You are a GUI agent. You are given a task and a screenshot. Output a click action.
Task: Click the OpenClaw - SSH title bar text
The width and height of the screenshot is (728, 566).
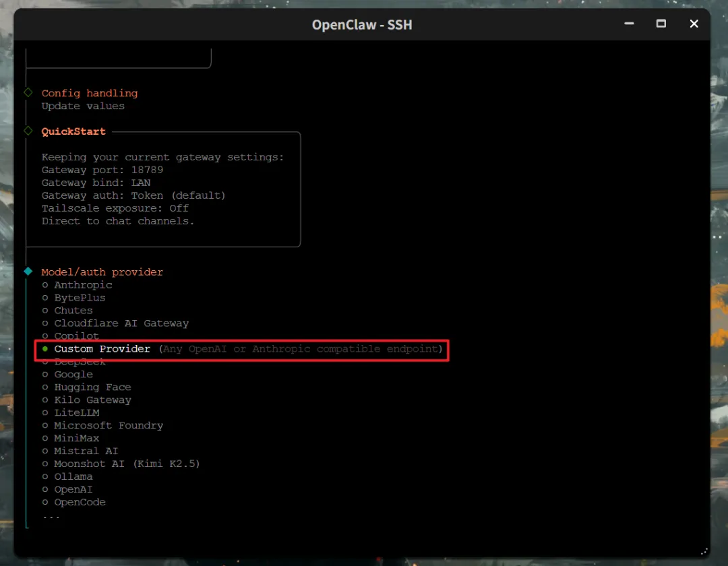(x=362, y=24)
